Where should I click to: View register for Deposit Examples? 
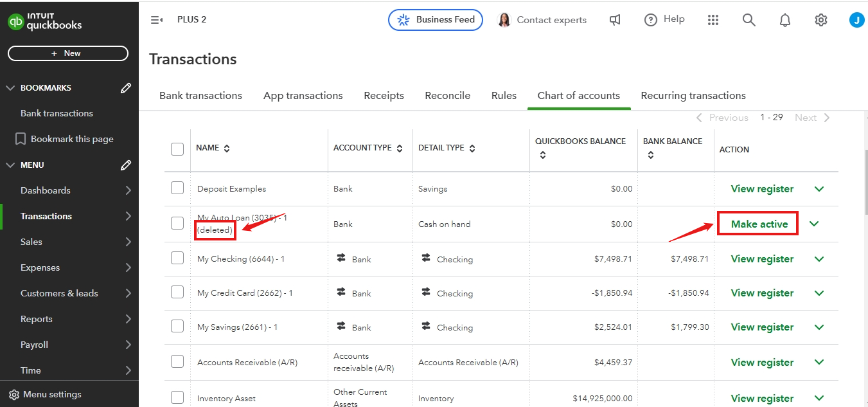point(762,189)
